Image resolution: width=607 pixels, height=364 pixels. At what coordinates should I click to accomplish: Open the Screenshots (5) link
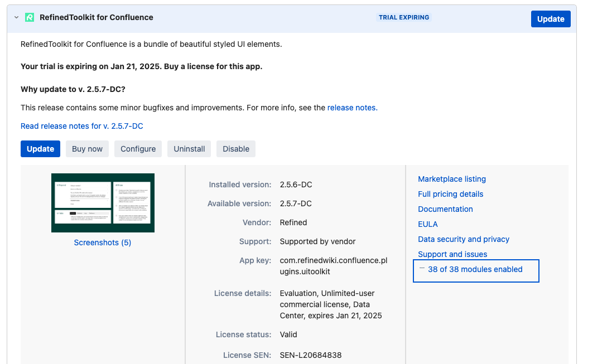(103, 242)
